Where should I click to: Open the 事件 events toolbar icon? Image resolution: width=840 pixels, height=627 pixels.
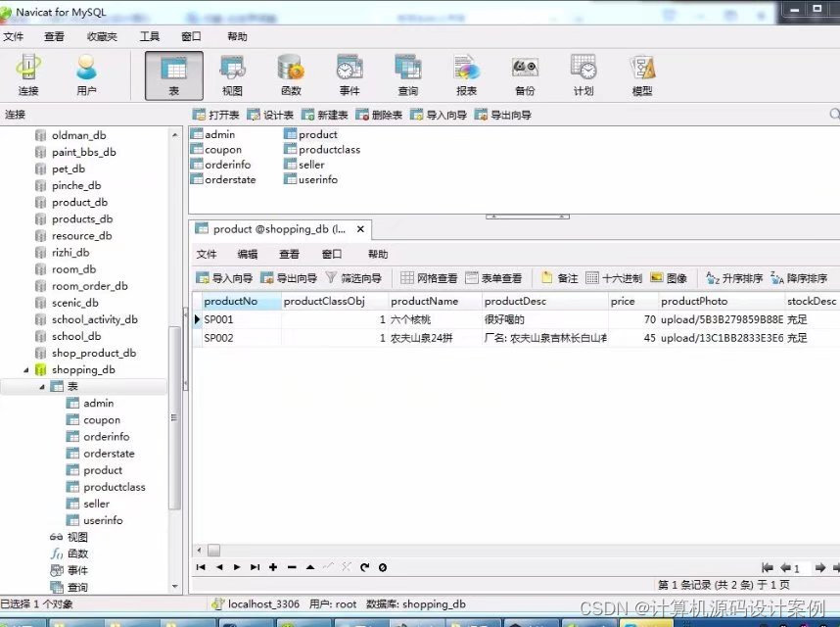pyautogui.click(x=350, y=75)
